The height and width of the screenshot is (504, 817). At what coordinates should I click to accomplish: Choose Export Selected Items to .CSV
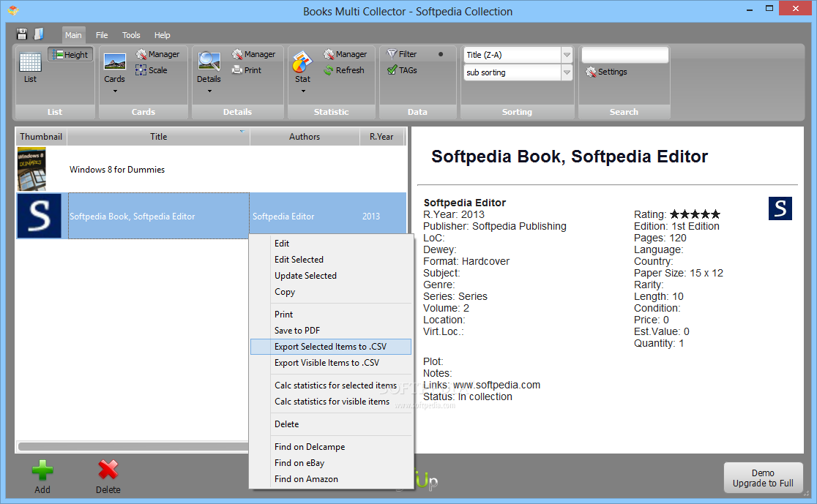pos(331,346)
